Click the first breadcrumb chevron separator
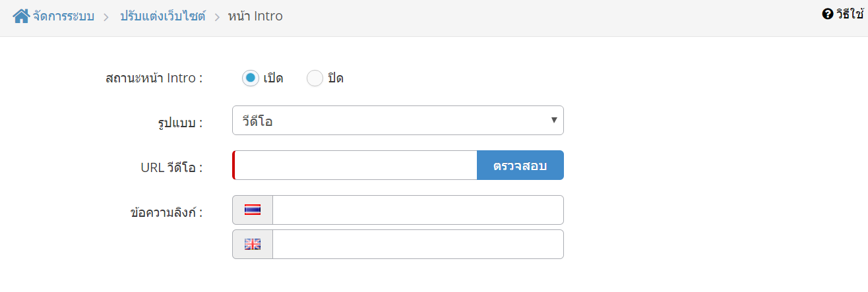This screenshot has width=868, height=292. 107,16
